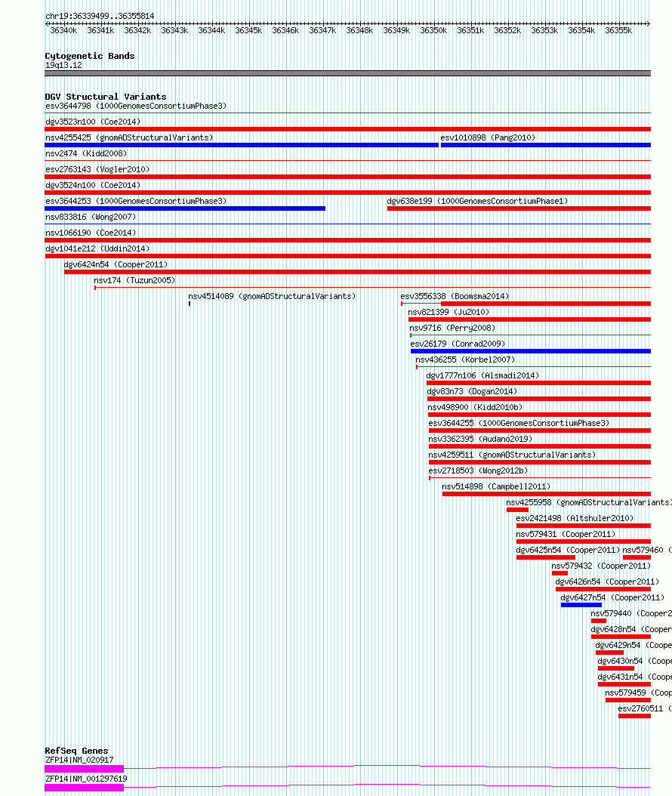This screenshot has height=796, width=672.
Task: Click the dgv83n73 (Dogan2014) label
Action: pos(472,391)
